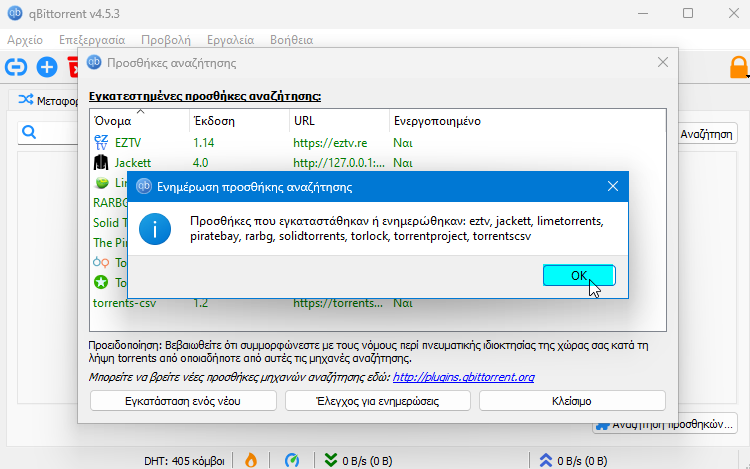Screen dimensions: 750x469
Task: Open the plugins.qbittorrent.org link
Action: (x=463, y=377)
